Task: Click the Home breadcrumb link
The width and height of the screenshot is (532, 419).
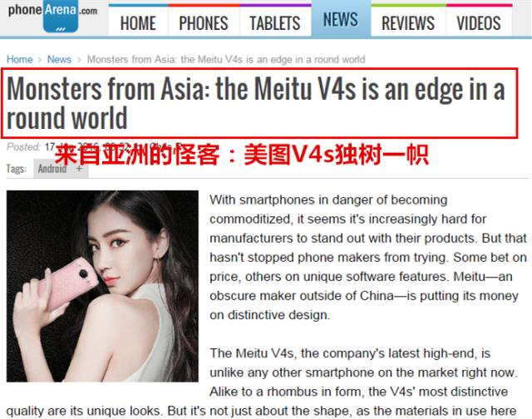Action: point(20,59)
